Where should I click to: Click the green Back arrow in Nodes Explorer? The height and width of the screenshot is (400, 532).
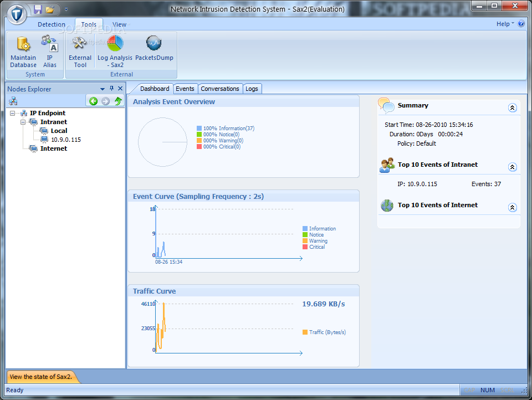click(93, 101)
